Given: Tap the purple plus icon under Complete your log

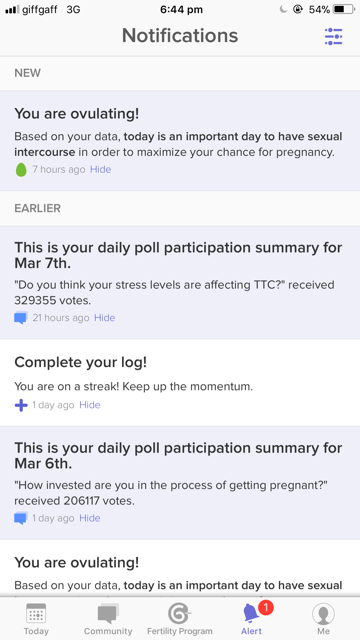Looking at the screenshot, I should click(x=21, y=405).
